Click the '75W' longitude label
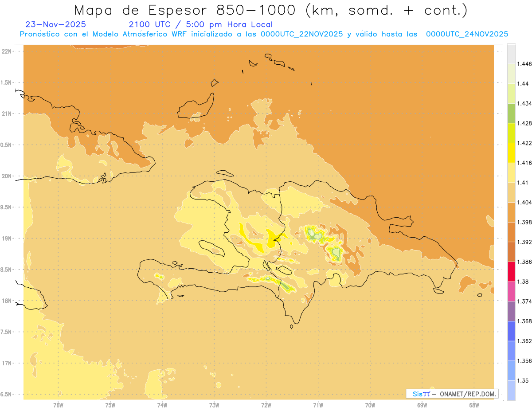 pyautogui.click(x=110, y=405)
